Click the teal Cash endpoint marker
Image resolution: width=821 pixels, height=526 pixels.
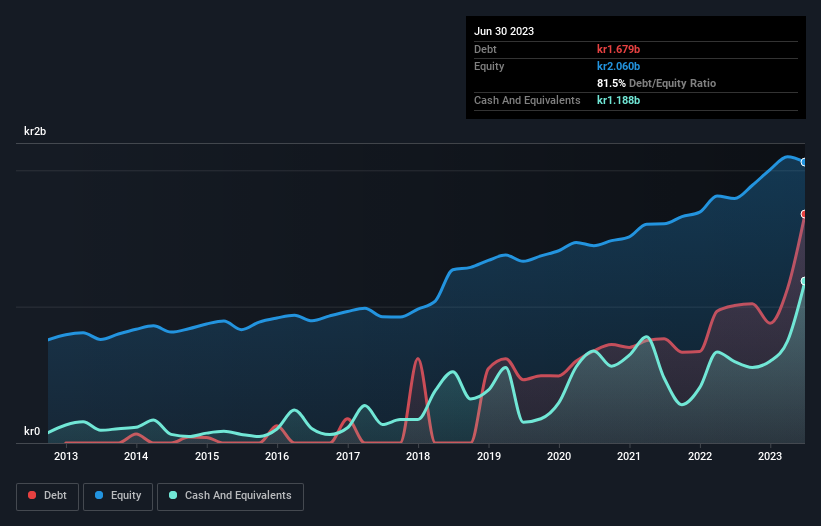pos(804,281)
